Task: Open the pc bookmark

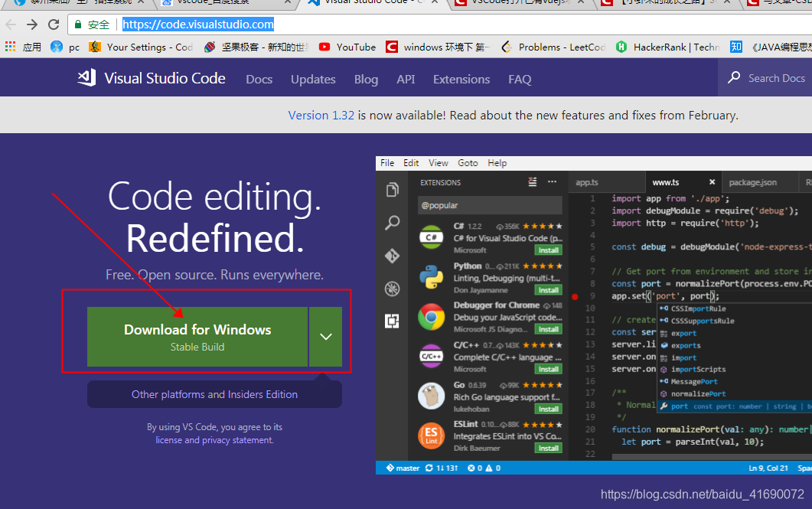Action: click(x=65, y=47)
